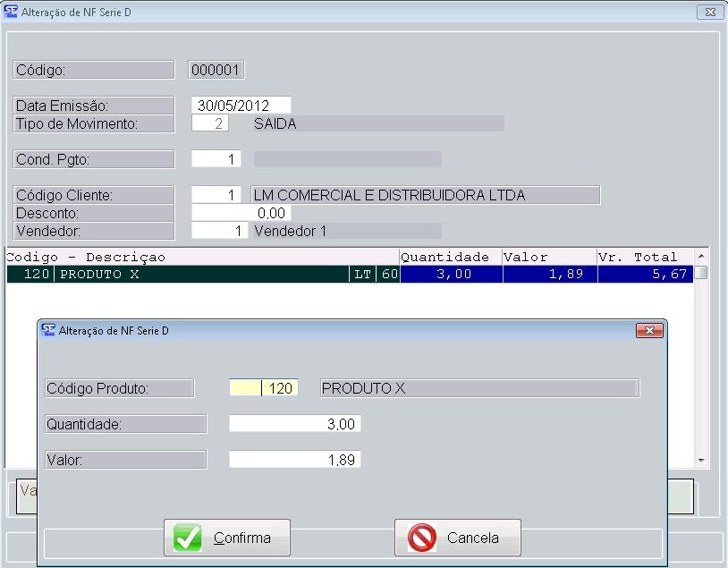This screenshot has height=568, width=728.
Task: Click the Data Emissão date field
Action: 241,106
